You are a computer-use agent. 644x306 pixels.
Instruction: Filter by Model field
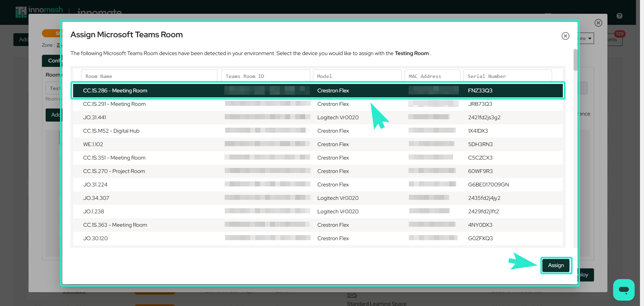click(x=357, y=76)
